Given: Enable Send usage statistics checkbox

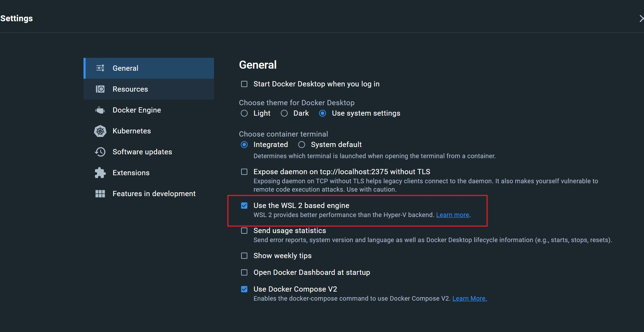Looking at the screenshot, I should pos(244,231).
